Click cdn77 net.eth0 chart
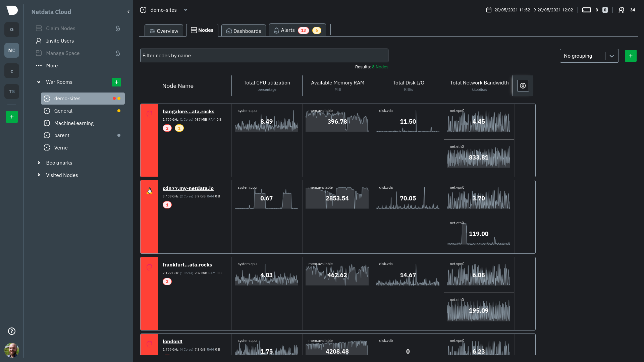 click(479, 233)
